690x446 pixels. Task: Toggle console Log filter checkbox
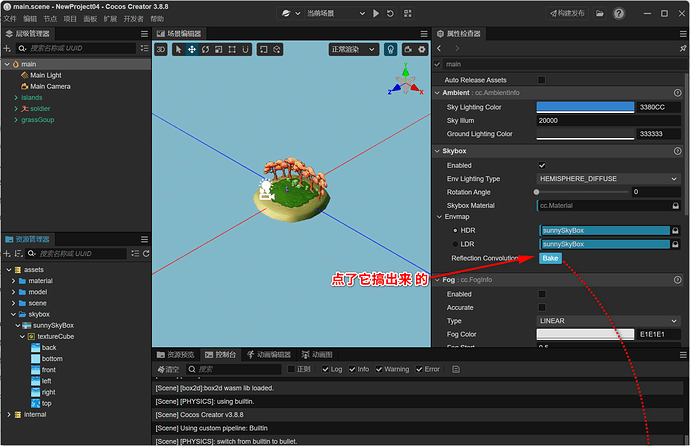[325, 369]
